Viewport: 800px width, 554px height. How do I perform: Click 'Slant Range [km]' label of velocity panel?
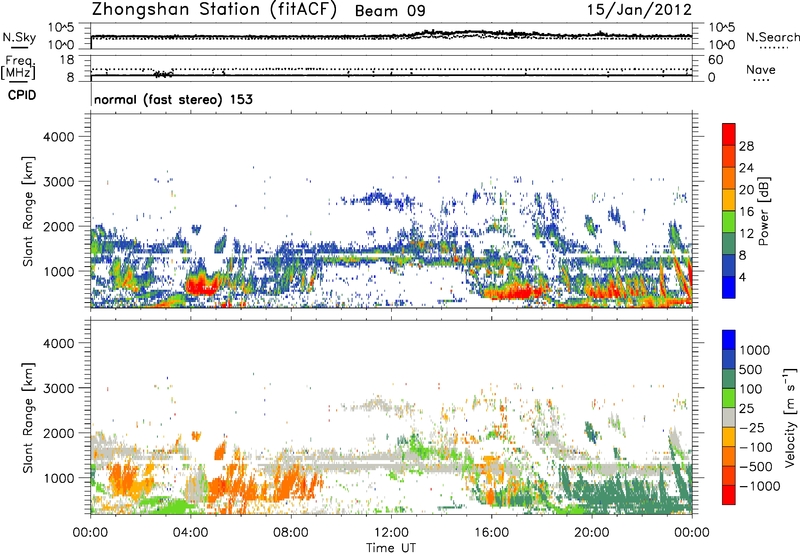pos(28,417)
